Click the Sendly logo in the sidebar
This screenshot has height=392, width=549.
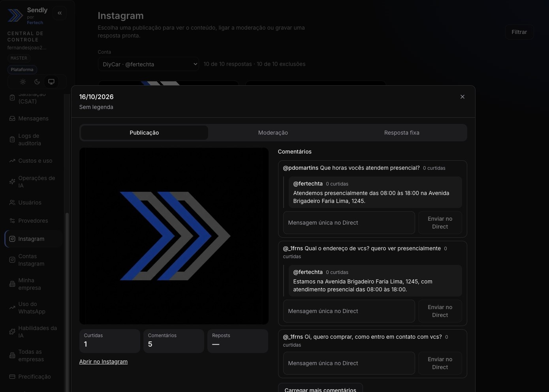coord(15,15)
